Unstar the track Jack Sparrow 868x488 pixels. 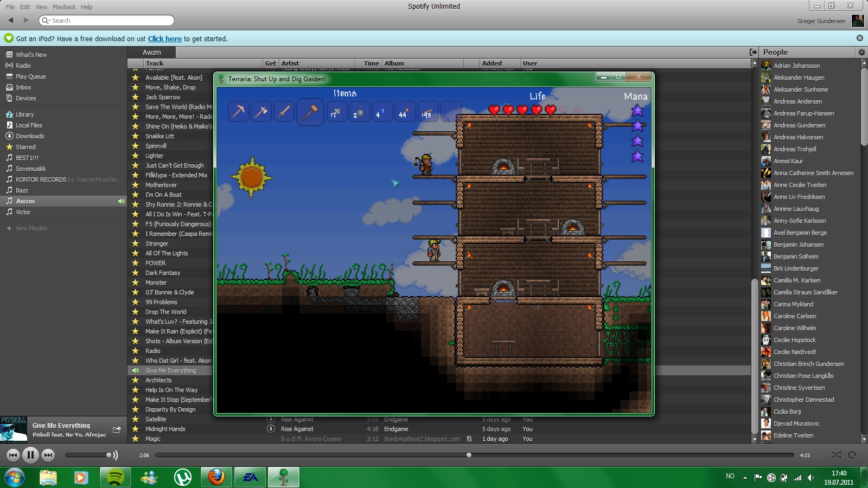coord(135,97)
